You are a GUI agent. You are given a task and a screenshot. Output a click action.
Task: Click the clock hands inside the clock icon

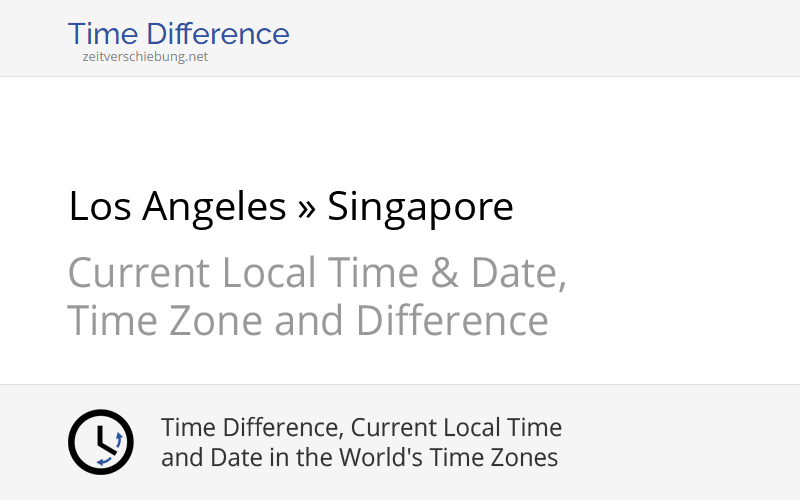(x=99, y=440)
